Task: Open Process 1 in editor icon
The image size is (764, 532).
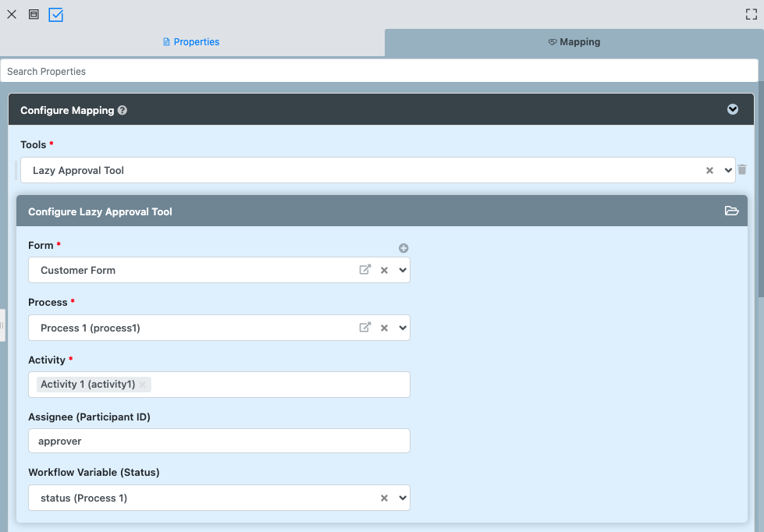Action: (x=365, y=327)
